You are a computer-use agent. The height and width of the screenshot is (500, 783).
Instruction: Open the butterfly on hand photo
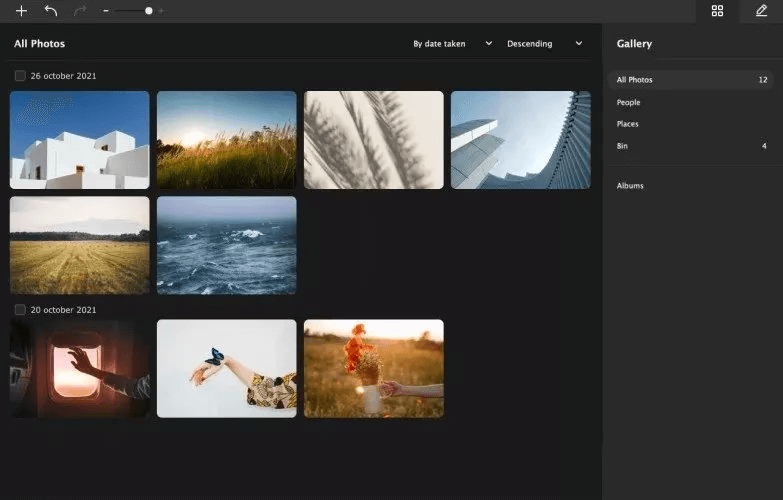[x=227, y=368]
